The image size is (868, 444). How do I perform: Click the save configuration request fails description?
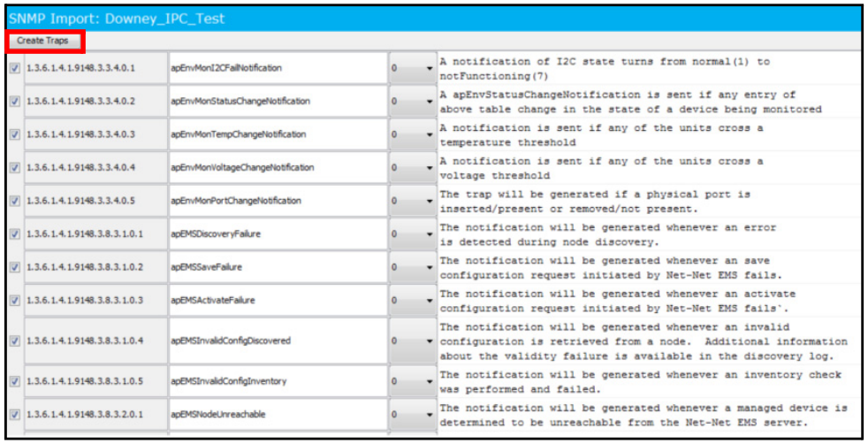611,268
